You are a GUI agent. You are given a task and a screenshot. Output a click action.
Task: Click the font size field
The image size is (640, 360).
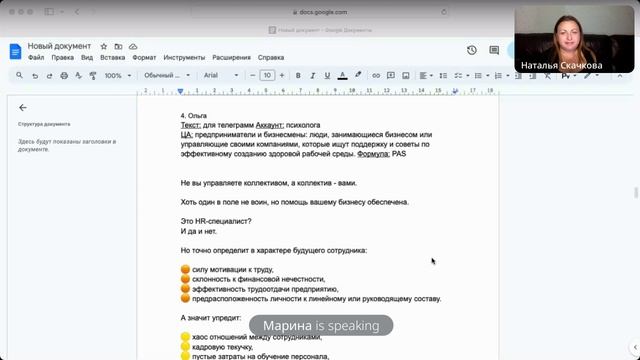click(x=267, y=76)
